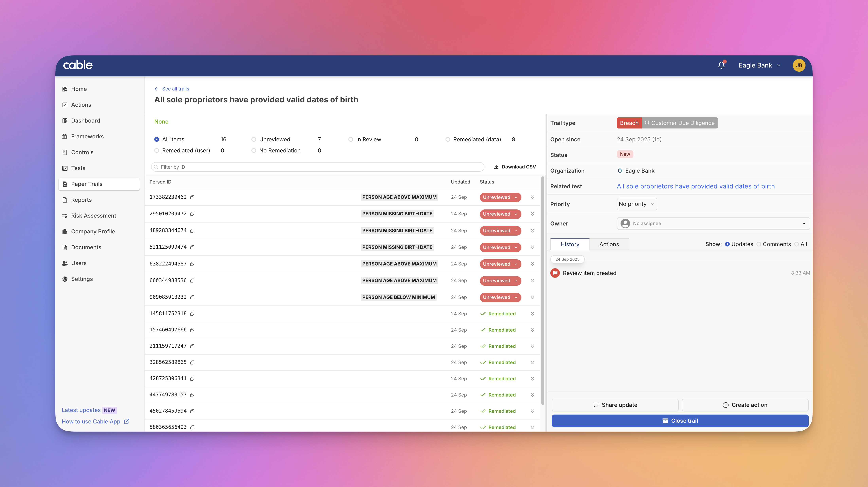This screenshot has height=487, width=868.
Task: Click the Filter by ID field
Action: pyautogui.click(x=317, y=167)
